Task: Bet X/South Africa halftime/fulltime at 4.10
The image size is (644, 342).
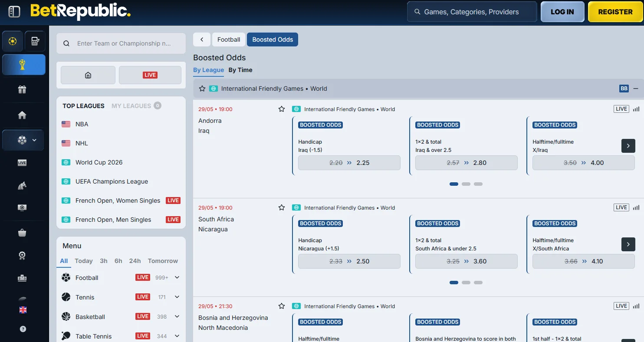Action: coord(584,261)
